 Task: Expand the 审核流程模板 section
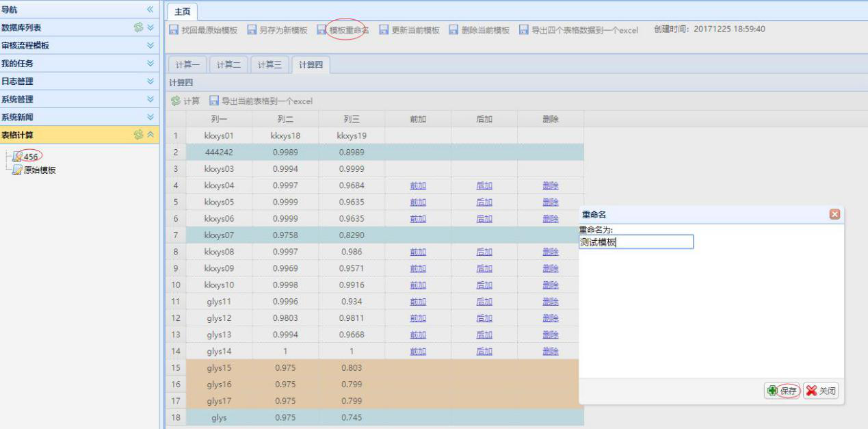click(x=150, y=45)
